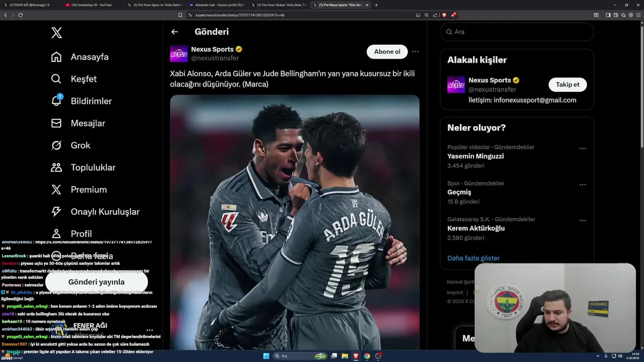This screenshot has width=644, height=362.
Task: Open Brave Shields lion icon
Action: coord(444,15)
